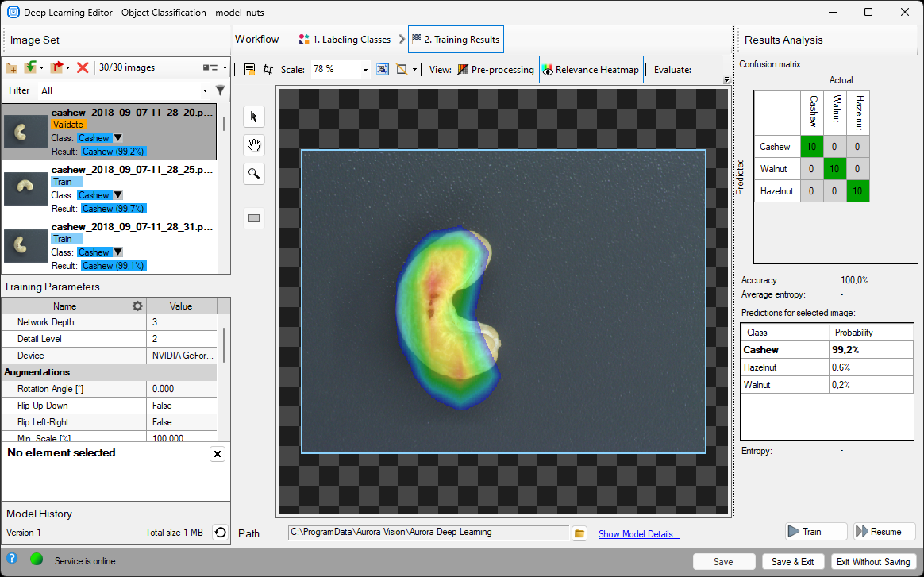Screen dimensions: 924x577
Task: Browse model path with folder icon
Action: click(x=579, y=533)
